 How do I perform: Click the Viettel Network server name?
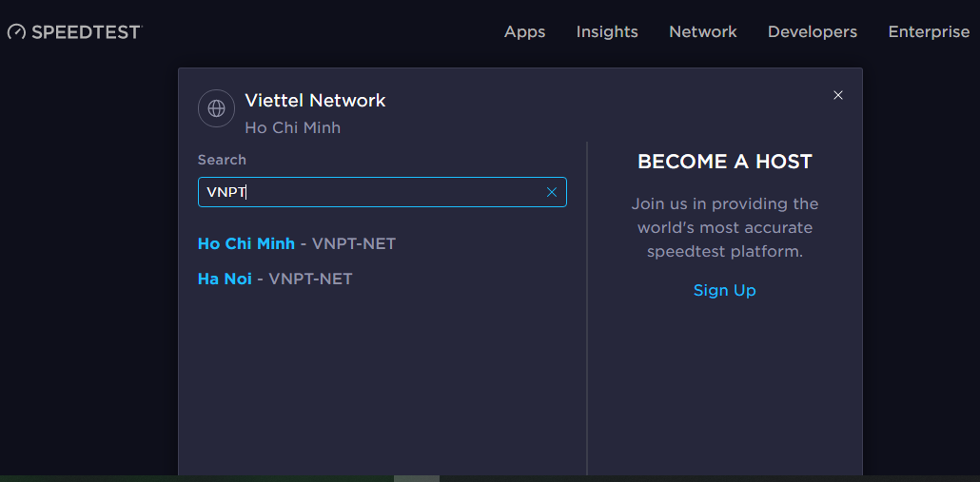click(x=315, y=100)
